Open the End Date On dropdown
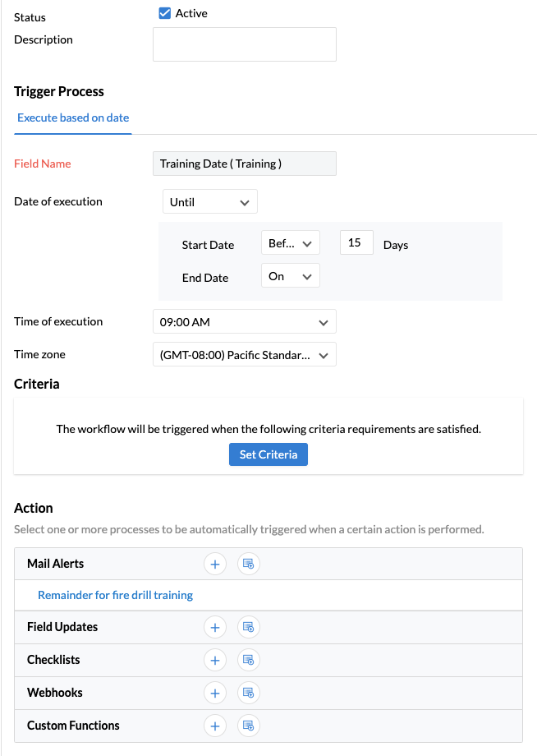This screenshot has height=756, width=537. click(291, 276)
